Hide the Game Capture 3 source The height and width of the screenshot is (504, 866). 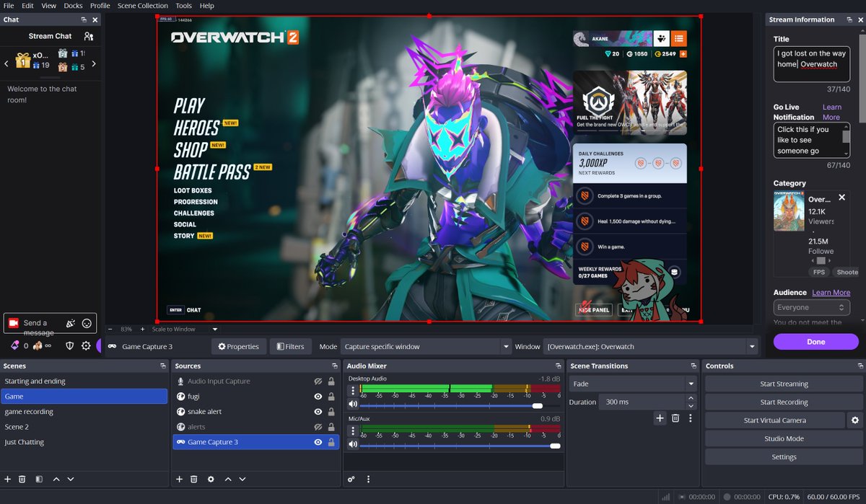click(x=318, y=442)
